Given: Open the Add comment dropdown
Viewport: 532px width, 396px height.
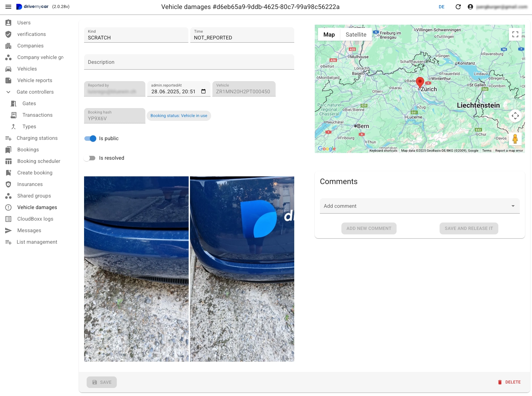Looking at the screenshot, I should (419, 206).
